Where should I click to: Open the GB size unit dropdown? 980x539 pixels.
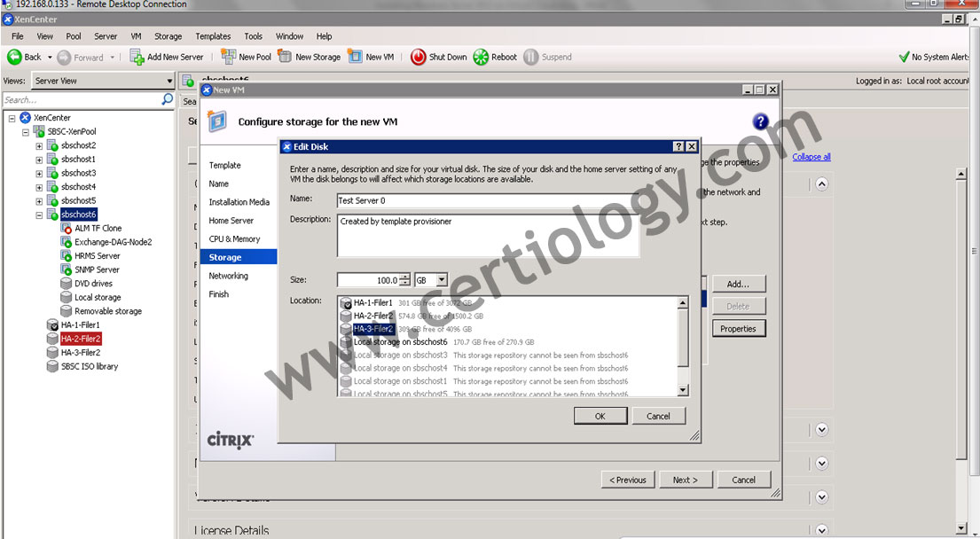click(442, 280)
